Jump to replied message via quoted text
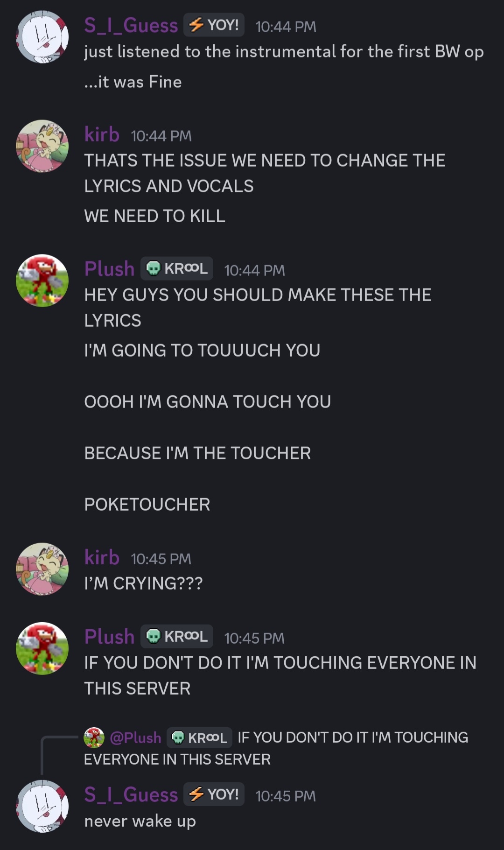The width and height of the screenshot is (504, 850). [x=276, y=748]
